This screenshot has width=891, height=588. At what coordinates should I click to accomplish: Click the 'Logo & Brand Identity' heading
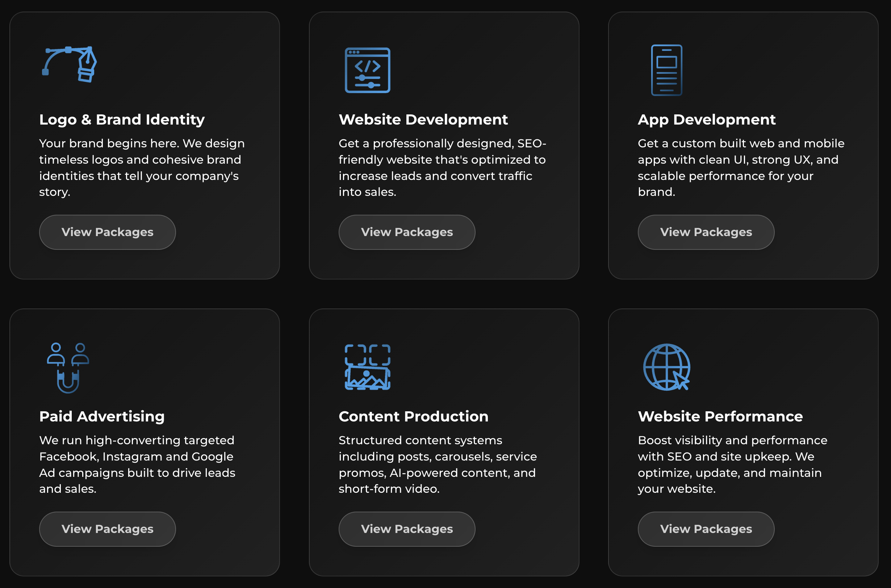(122, 119)
